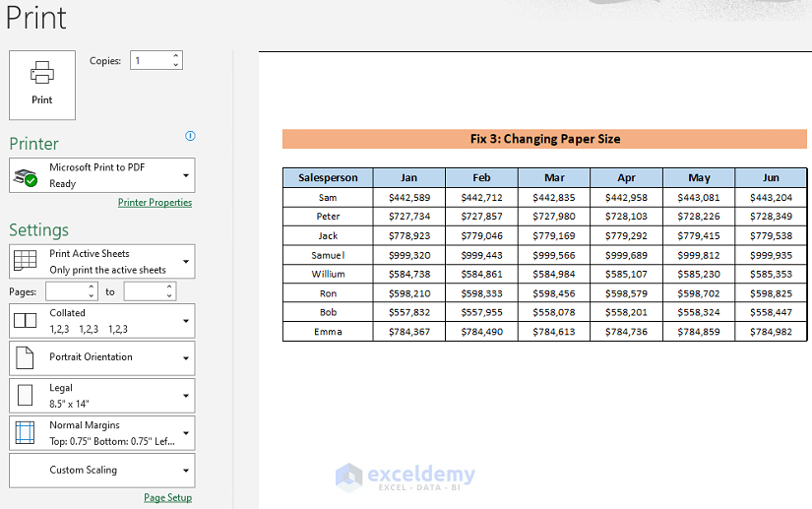This screenshot has width=812, height=509.
Task: Click the Print Active Sheets grid icon
Action: click(25, 261)
